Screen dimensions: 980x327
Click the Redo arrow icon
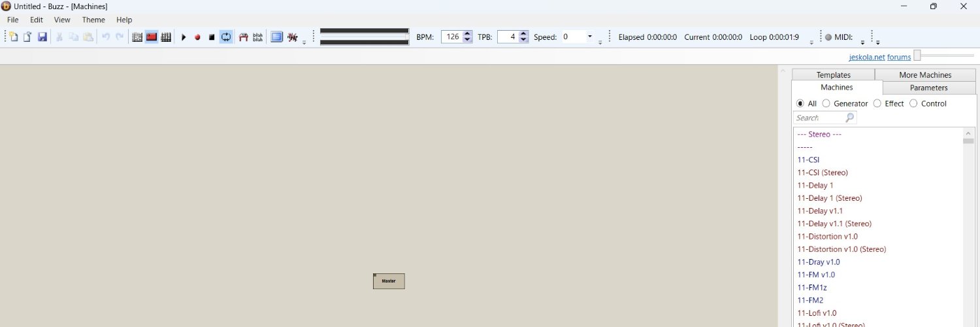point(120,37)
